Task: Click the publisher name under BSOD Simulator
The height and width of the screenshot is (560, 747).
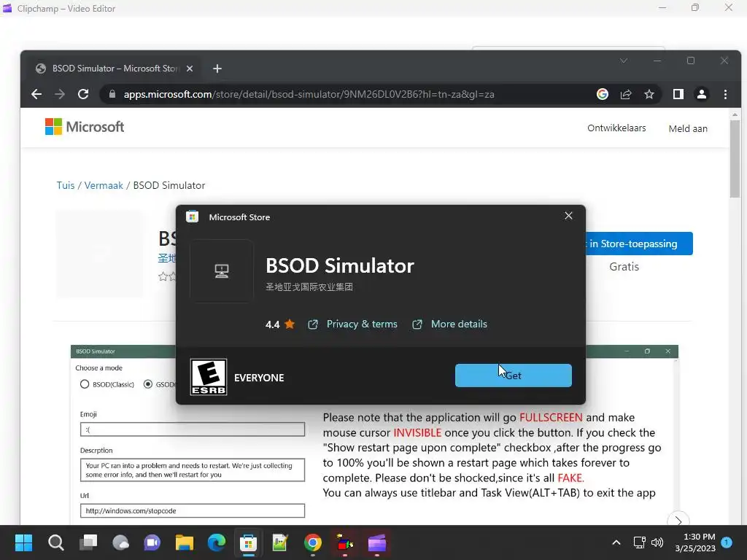Action: (309, 287)
